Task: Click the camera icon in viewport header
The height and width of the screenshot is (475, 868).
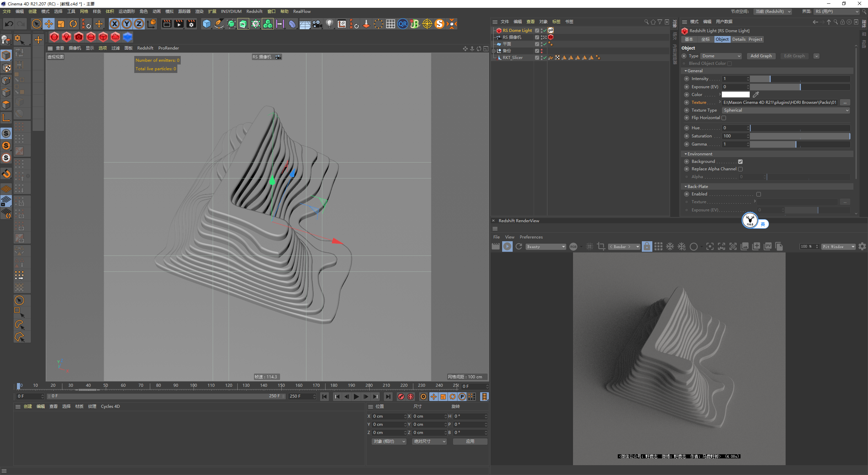Action: [279, 57]
